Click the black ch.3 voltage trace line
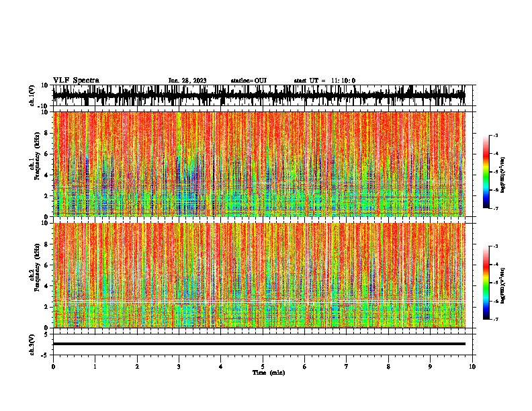Image resolution: width=532 pixels, height=411 pixels. click(x=259, y=344)
